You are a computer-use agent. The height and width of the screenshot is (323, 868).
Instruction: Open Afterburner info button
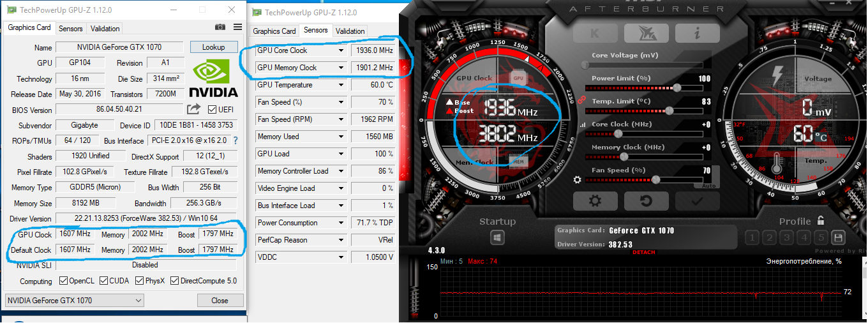(x=698, y=34)
